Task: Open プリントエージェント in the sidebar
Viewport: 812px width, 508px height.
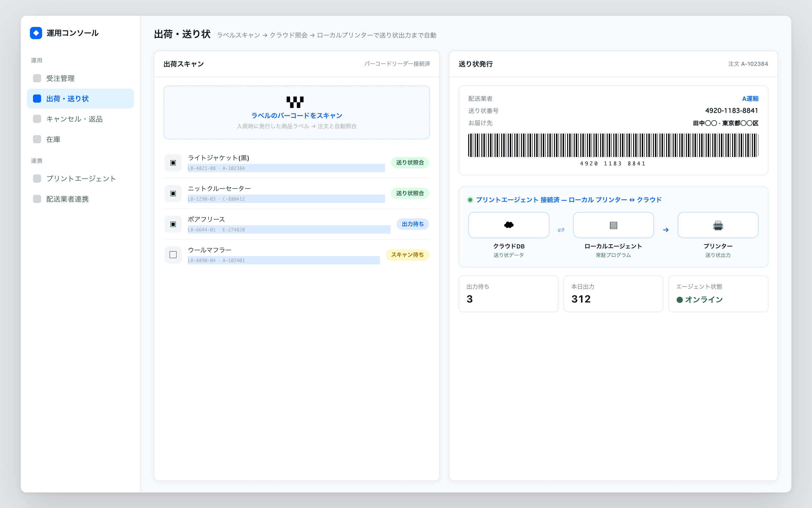Action: click(80, 178)
